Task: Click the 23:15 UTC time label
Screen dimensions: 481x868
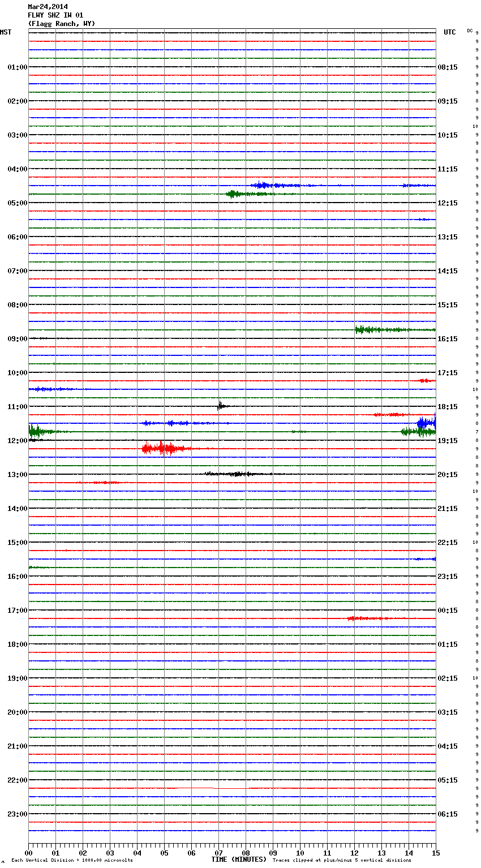Action: coord(448,577)
